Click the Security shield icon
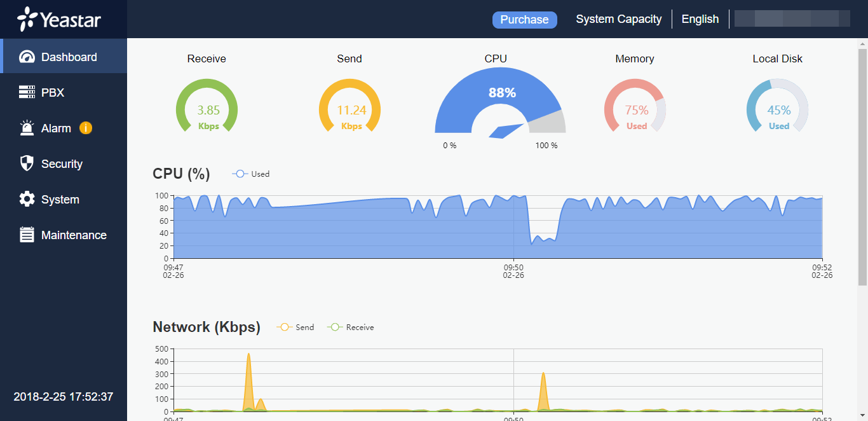Screen dimensions: 868x421 (x=27, y=163)
